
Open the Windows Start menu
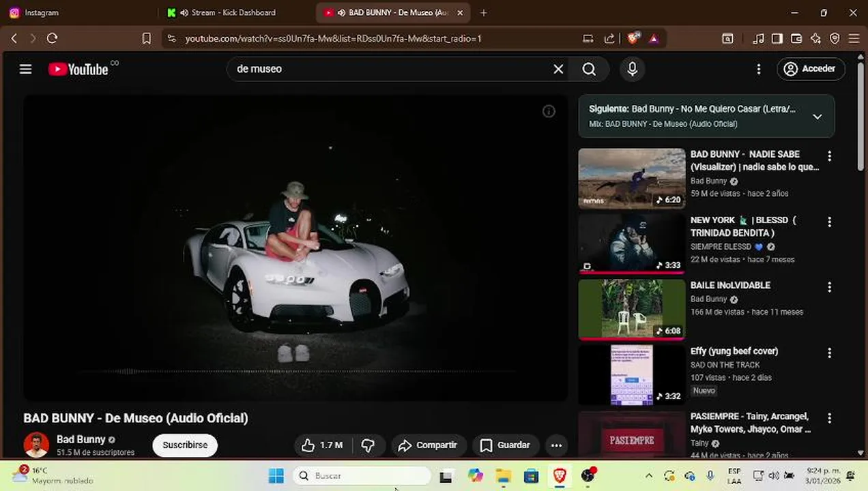[276, 476]
